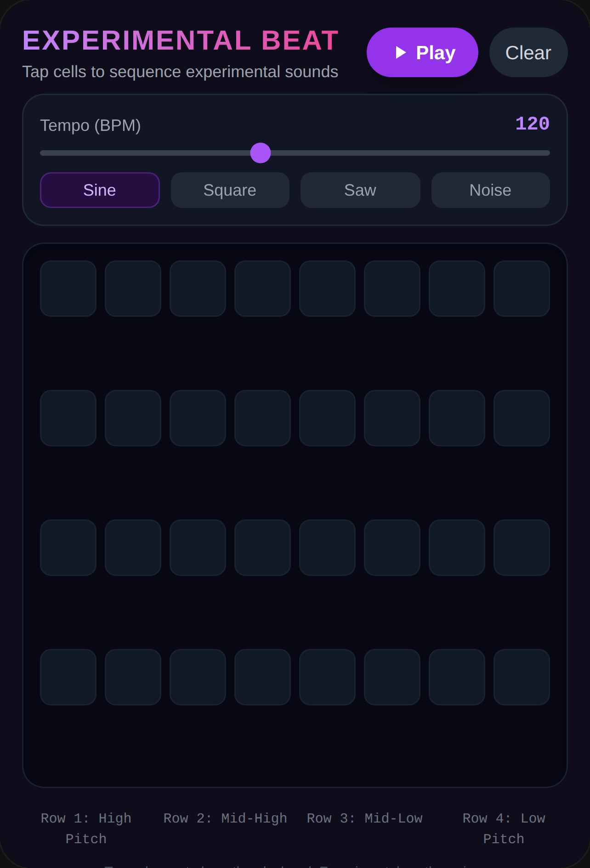Toggle first cell in low pitch row

[68, 677]
